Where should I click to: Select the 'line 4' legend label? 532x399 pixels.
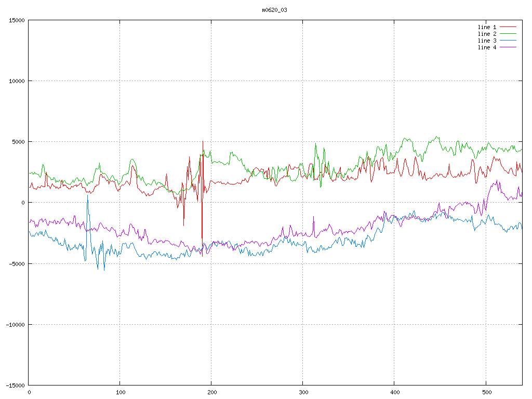click(x=487, y=47)
